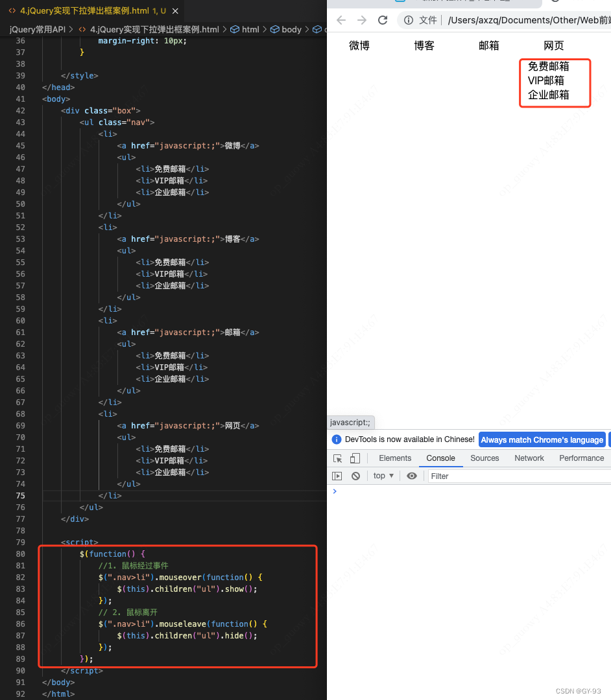Image resolution: width=611 pixels, height=700 pixels.
Task: Switch to the Elements tab
Action: (x=394, y=458)
